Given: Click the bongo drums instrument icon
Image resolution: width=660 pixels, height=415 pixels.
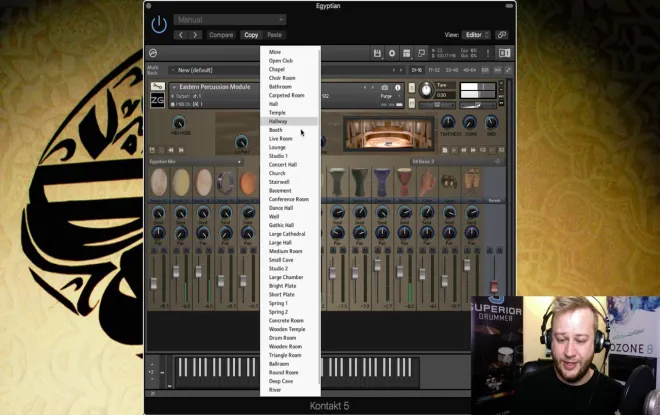Looking at the screenshot, I should coord(471,182).
